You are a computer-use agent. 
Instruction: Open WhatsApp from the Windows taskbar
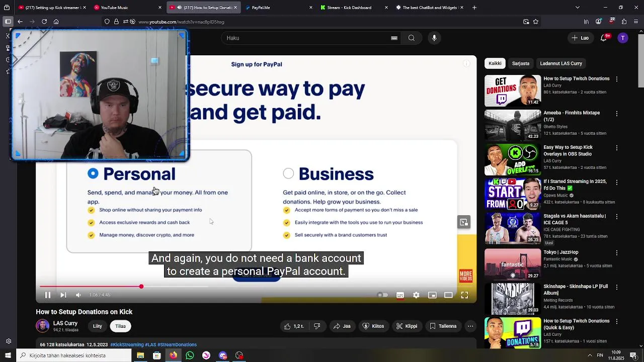click(x=190, y=355)
